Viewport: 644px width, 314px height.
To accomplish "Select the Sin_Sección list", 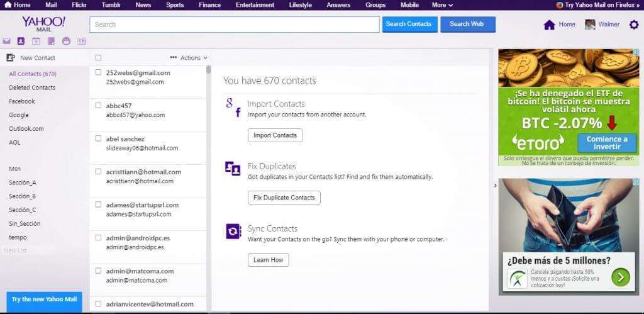I will [25, 223].
